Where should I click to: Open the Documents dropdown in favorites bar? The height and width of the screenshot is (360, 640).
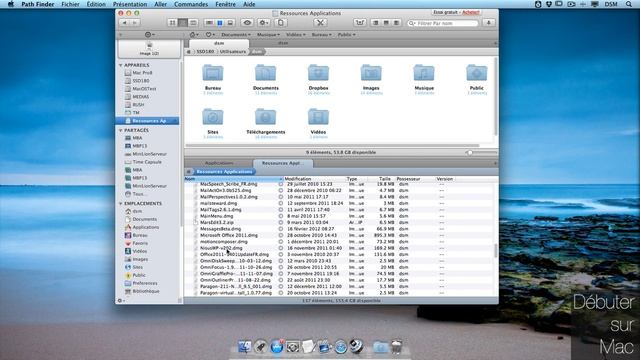236,35
